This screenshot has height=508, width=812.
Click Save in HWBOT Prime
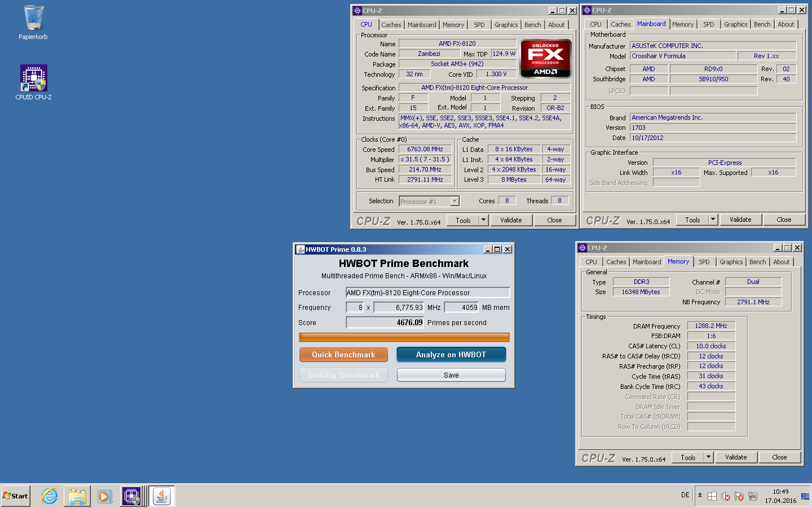coord(451,375)
